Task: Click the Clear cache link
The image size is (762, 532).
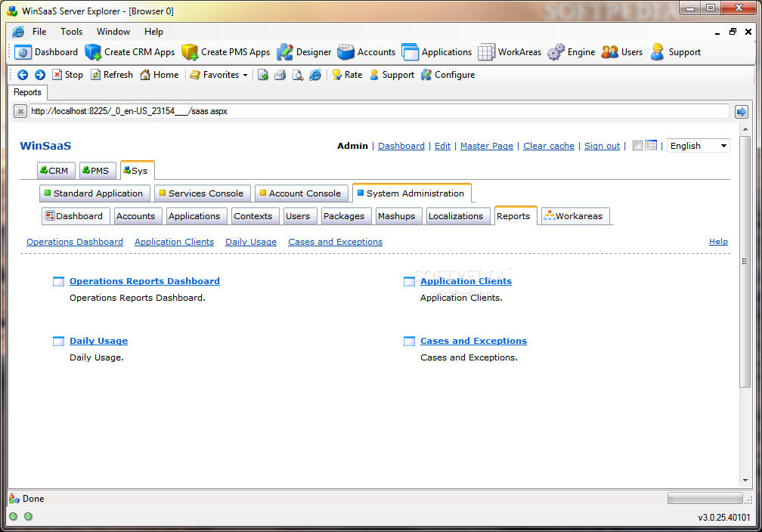Action: pos(549,146)
